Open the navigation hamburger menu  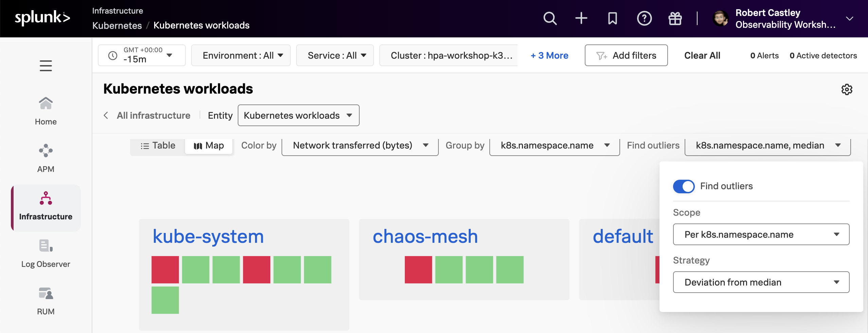coord(46,65)
